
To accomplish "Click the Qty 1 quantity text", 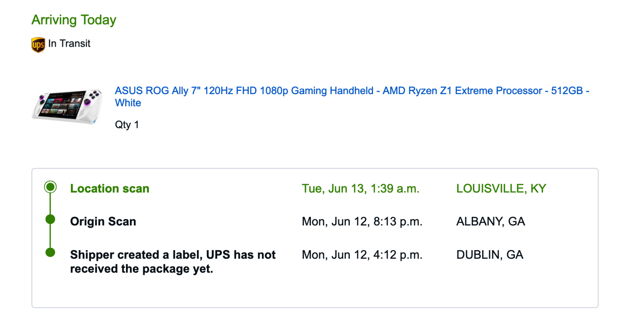I will pyautogui.click(x=127, y=125).
